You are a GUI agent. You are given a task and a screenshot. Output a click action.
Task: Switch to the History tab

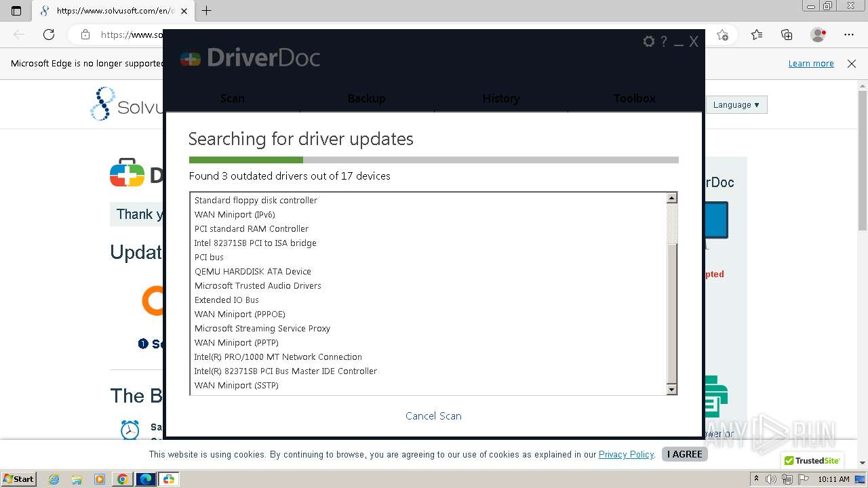(501, 98)
